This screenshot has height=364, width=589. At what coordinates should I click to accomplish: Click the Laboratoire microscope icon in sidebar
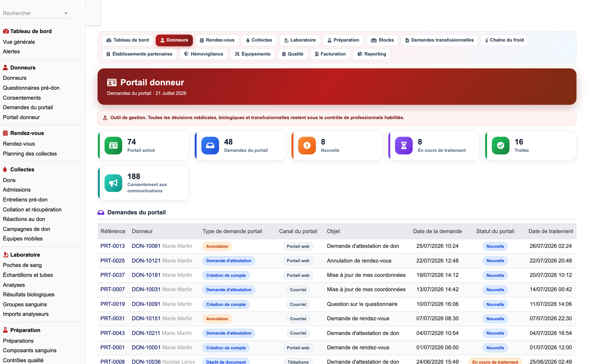click(5, 255)
